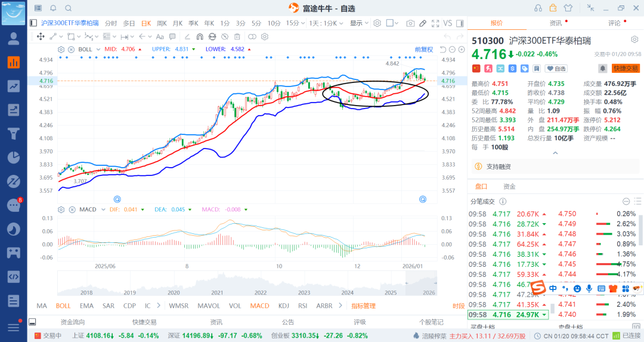Open BOLL indicator settings gear
This screenshot has width=644, height=342.
[x=61, y=50]
